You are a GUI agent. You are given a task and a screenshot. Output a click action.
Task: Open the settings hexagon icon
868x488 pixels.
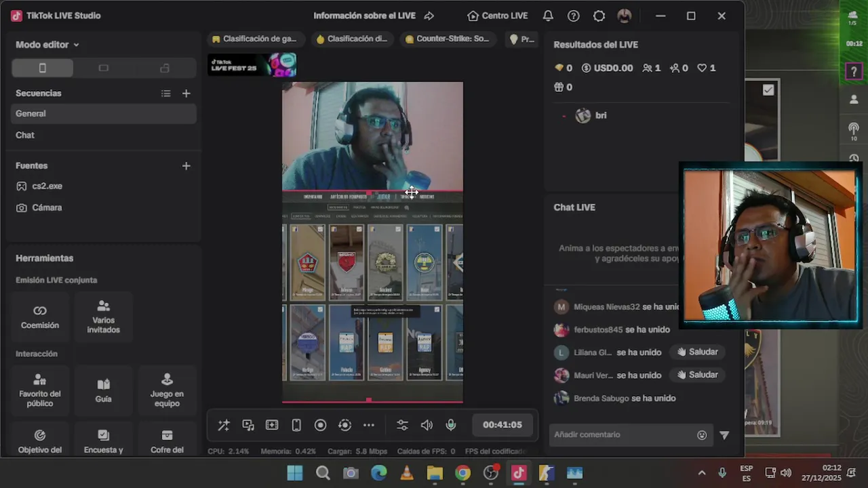coord(599,16)
